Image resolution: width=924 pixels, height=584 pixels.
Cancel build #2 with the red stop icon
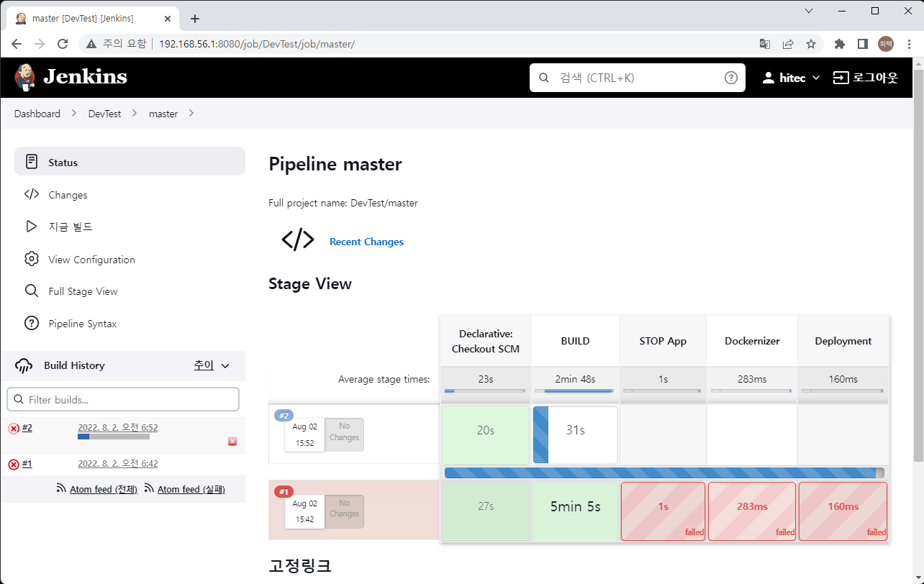[232, 442]
